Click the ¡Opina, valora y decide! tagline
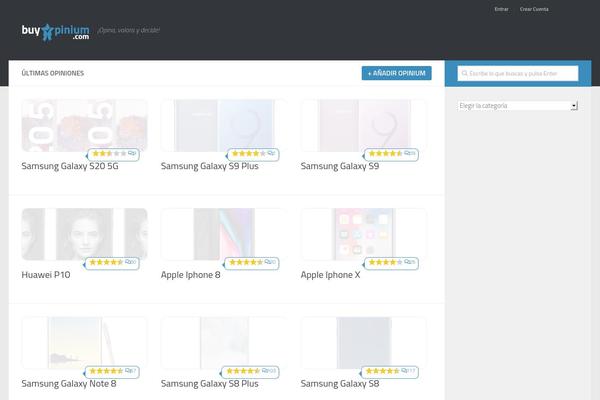 click(x=129, y=30)
